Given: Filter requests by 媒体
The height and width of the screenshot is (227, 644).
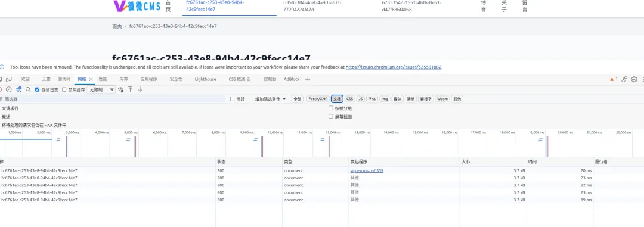Looking at the screenshot, I should coord(398,99).
